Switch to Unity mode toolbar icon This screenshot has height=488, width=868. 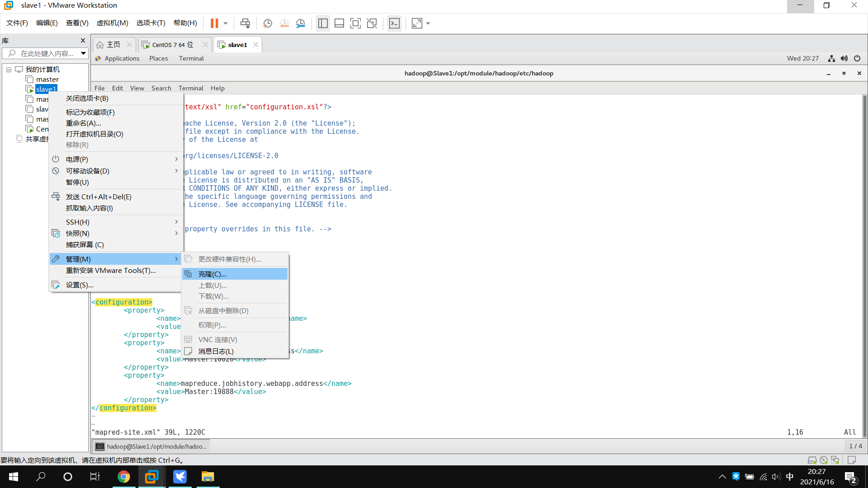[372, 23]
